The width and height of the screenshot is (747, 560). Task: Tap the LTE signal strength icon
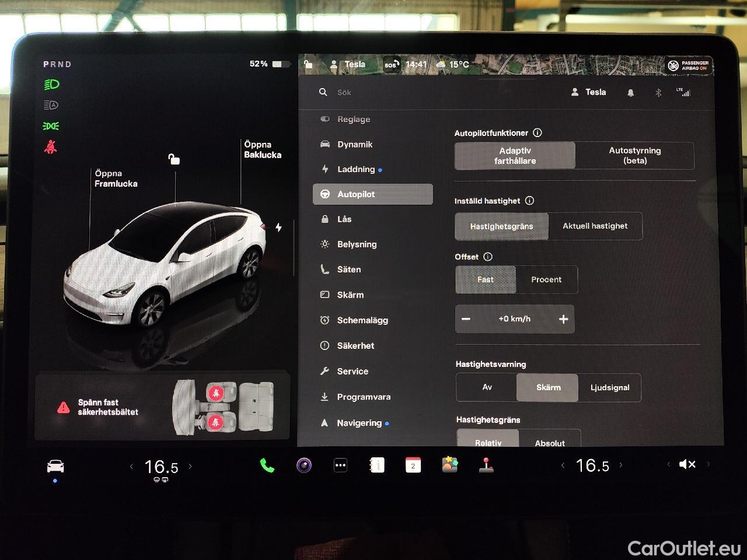click(x=683, y=92)
